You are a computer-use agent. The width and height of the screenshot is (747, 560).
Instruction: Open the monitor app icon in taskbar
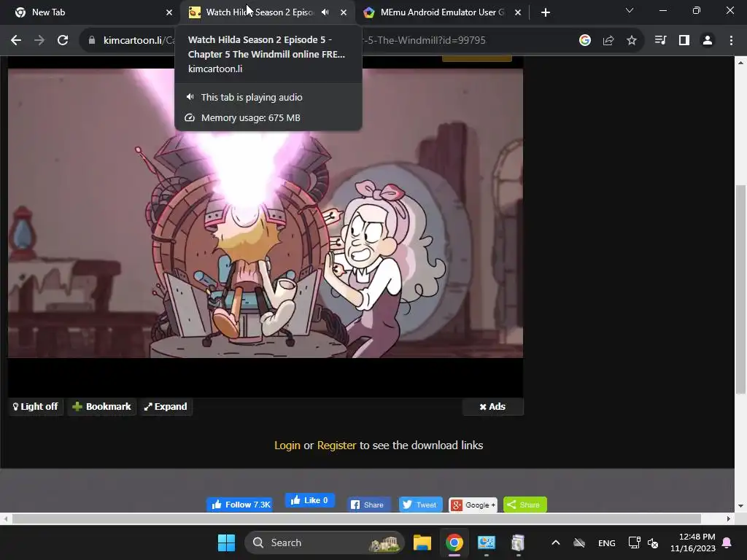[487, 542]
